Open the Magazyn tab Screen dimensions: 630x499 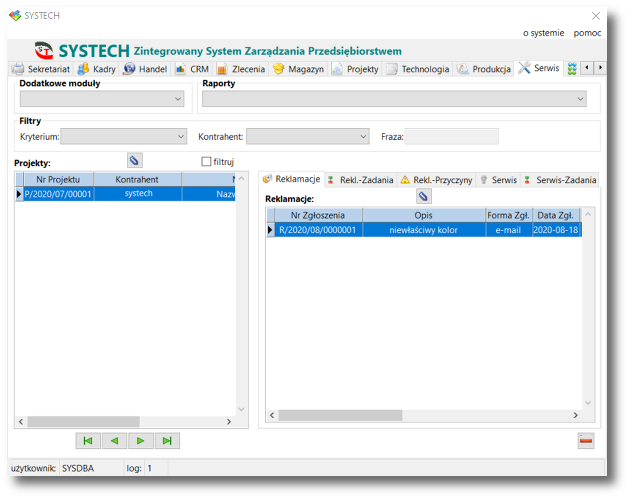[x=299, y=69]
